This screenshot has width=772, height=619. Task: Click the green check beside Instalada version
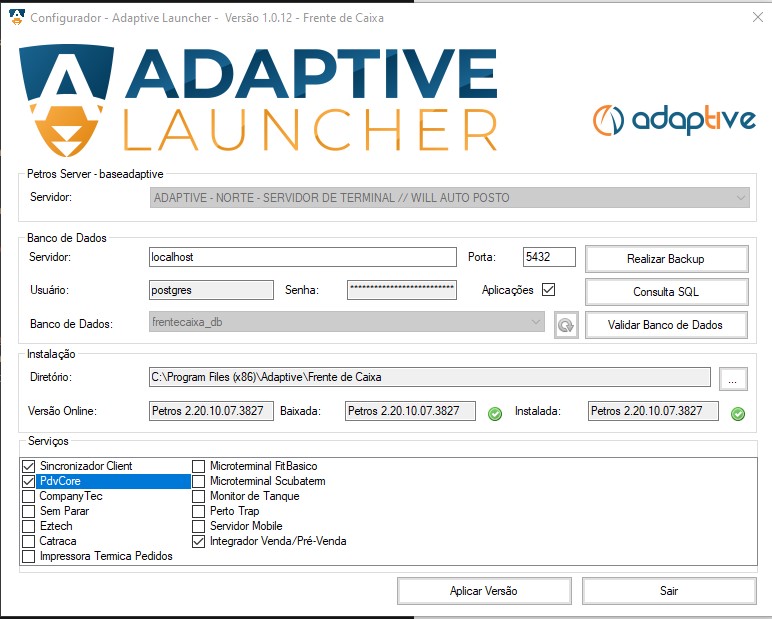point(738,413)
